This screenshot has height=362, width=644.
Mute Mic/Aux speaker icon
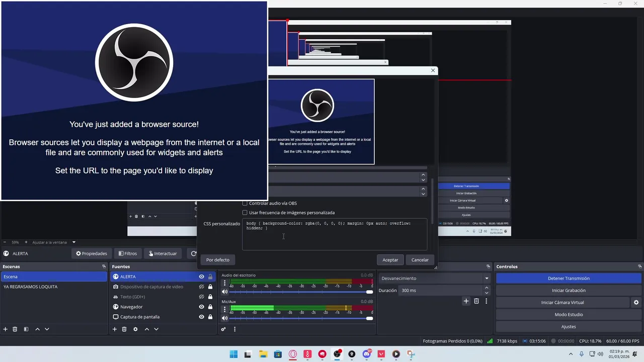(x=225, y=318)
